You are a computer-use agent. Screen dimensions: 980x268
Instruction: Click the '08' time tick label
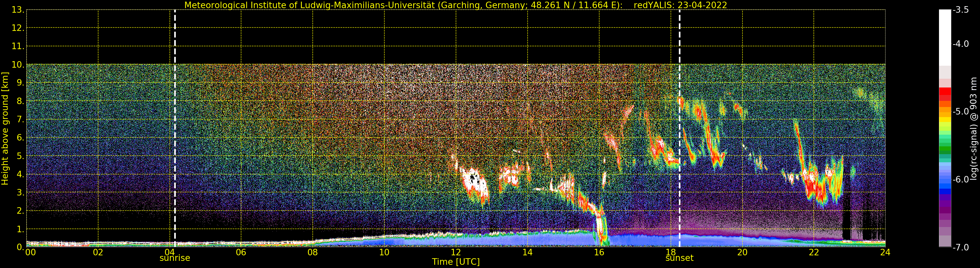[x=313, y=252]
